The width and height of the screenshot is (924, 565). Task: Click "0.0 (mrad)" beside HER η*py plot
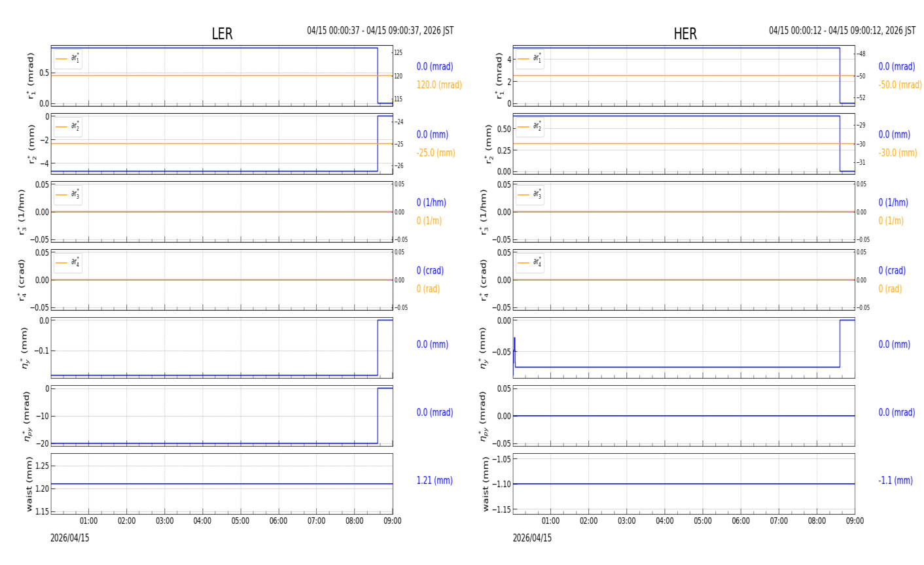click(x=897, y=413)
